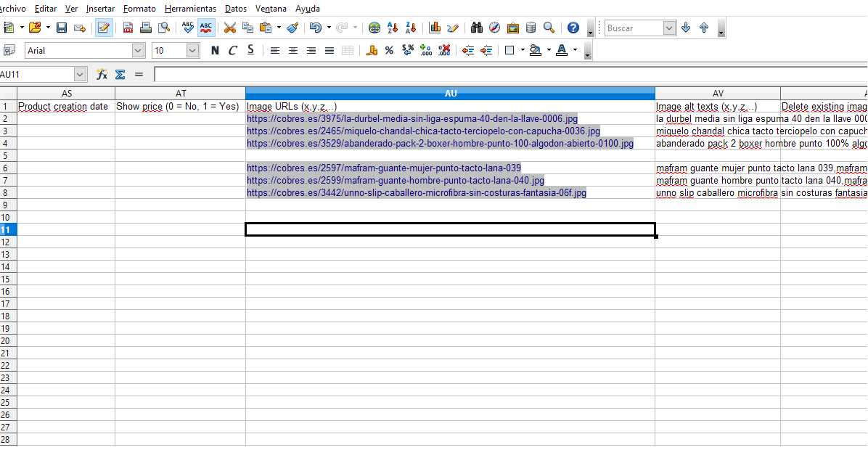Screen dimensions: 868x450
Task: Click the Copy icon
Action: click(248, 28)
